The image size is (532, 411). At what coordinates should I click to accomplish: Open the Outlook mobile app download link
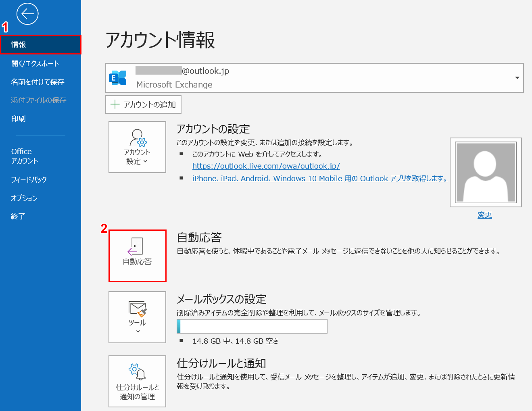320,178
